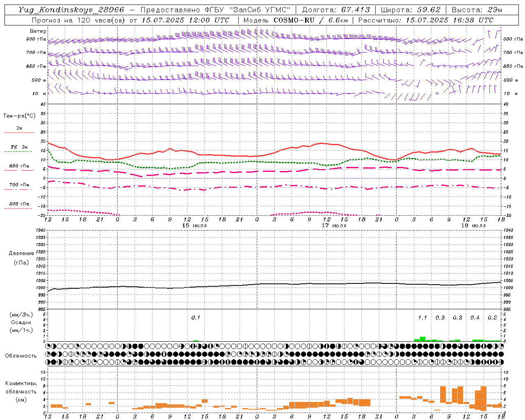Click the Ветер panel label

coord(38,31)
